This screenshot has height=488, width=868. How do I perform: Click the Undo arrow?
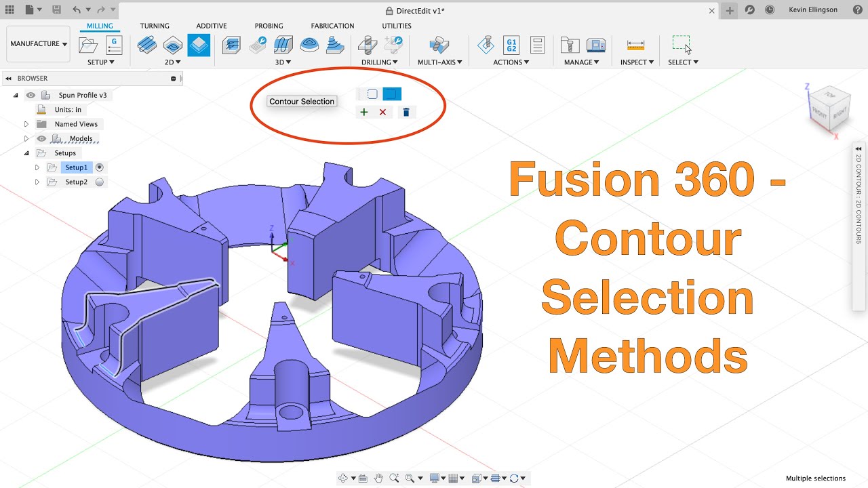(x=77, y=10)
